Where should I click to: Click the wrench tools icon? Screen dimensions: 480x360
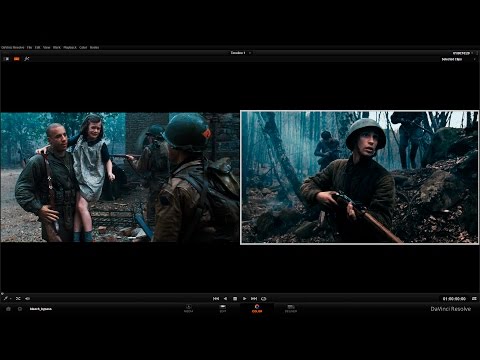pos(27,59)
